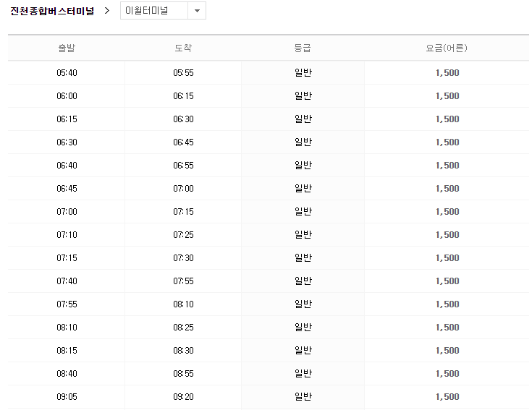Click the dropdown arrow beside 이월터미널
The image size is (532, 410).
197,11
